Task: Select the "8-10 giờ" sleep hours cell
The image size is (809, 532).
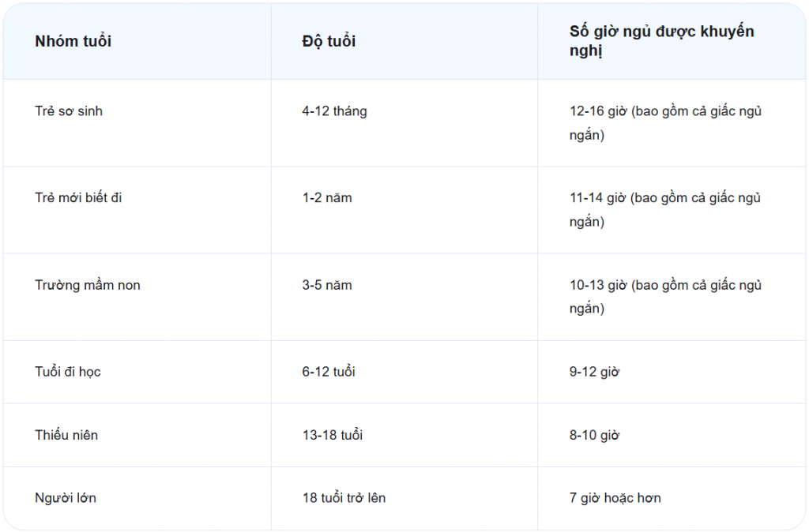Action: (594, 435)
